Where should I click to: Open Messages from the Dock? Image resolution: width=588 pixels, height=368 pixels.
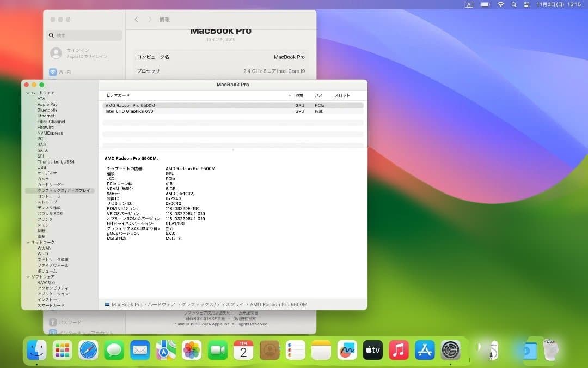pyautogui.click(x=114, y=351)
